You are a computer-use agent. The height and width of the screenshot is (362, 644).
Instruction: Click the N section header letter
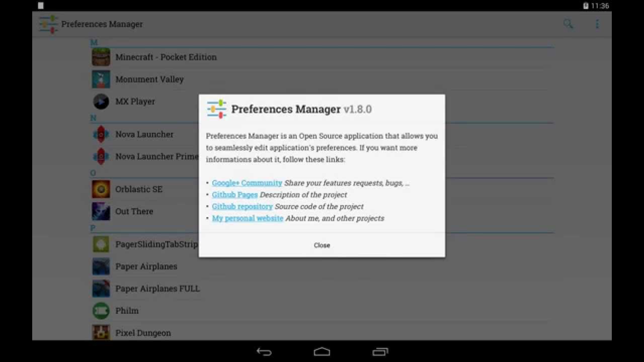tap(94, 118)
